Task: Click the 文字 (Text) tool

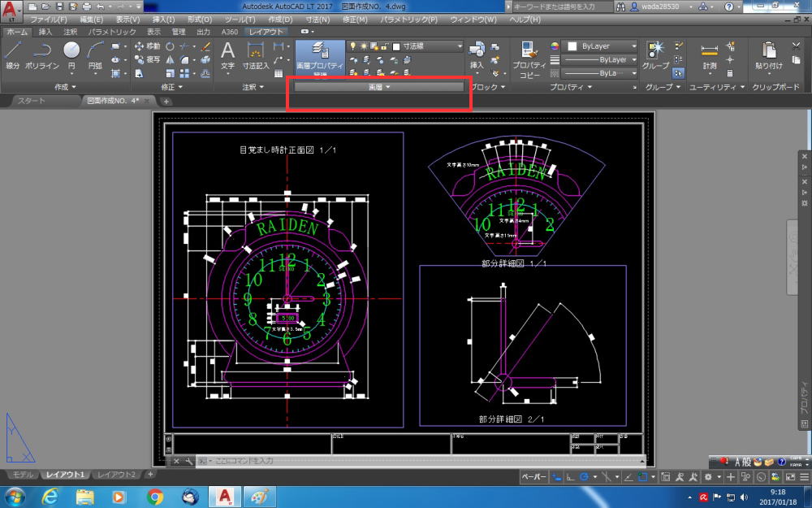Action: tap(228, 55)
